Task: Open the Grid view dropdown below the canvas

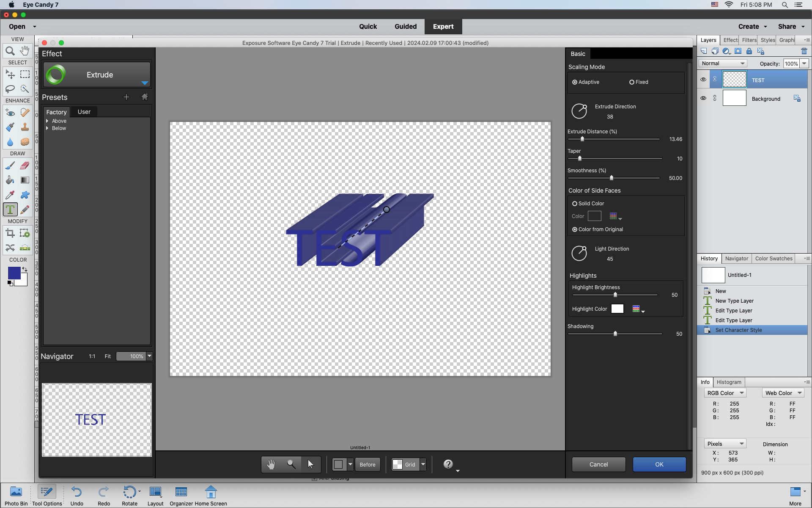Action: pyautogui.click(x=423, y=464)
